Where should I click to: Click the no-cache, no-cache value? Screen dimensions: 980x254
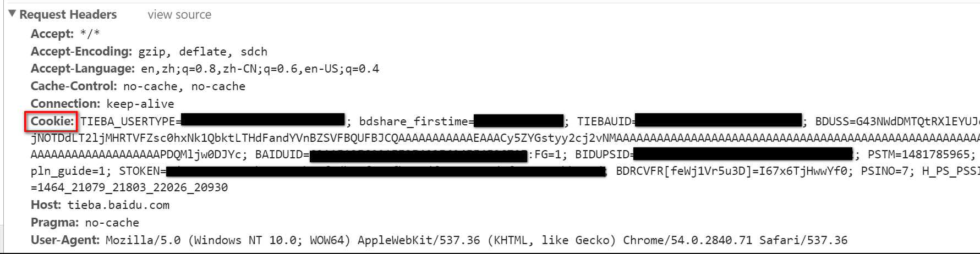(184, 86)
